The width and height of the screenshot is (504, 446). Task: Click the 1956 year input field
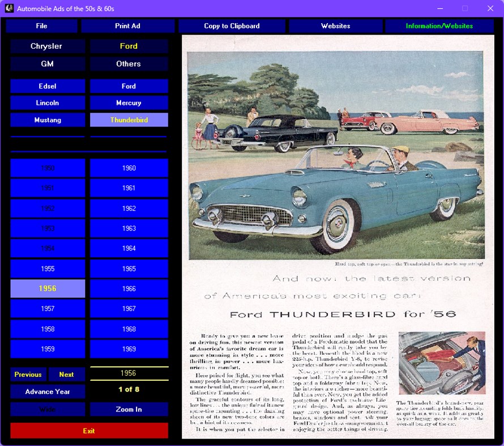[x=129, y=373]
